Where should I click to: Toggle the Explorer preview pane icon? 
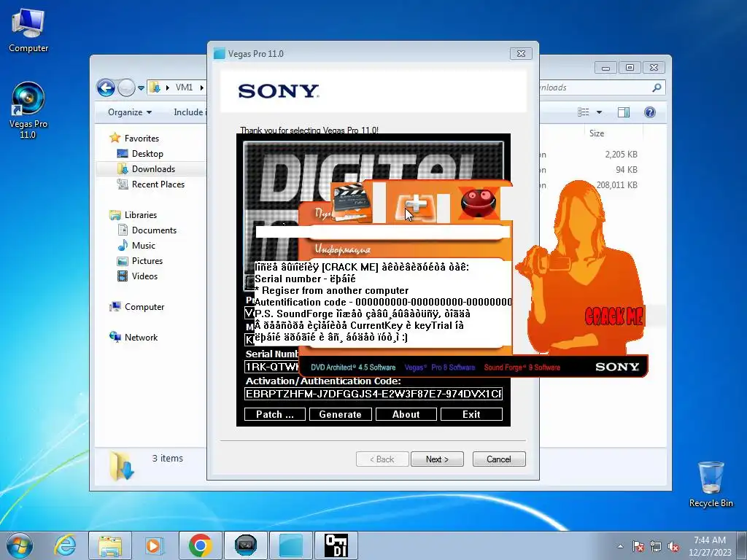click(x=623, y=112)
